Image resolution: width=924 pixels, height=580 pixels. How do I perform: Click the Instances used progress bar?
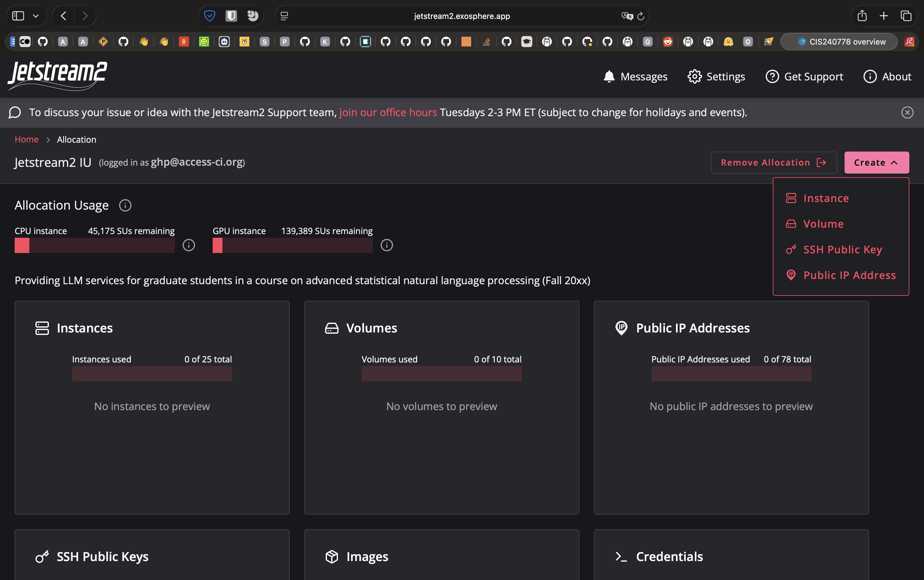(152, 374)
